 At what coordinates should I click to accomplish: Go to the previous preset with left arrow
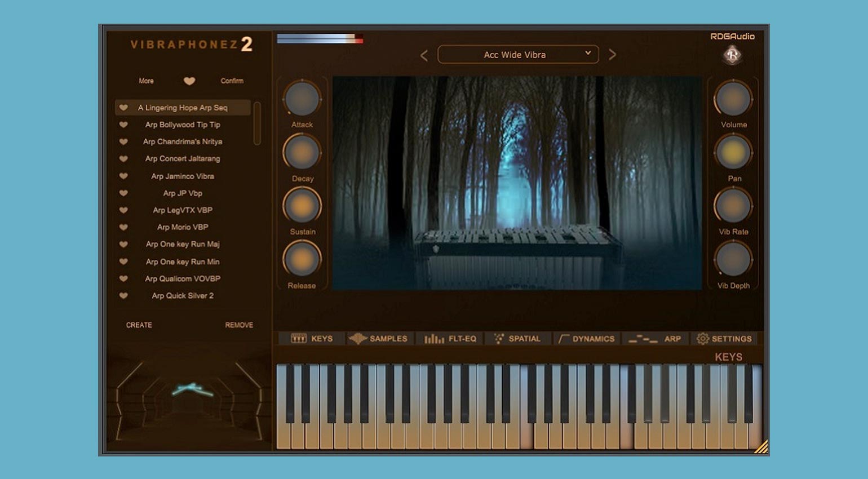424,55
